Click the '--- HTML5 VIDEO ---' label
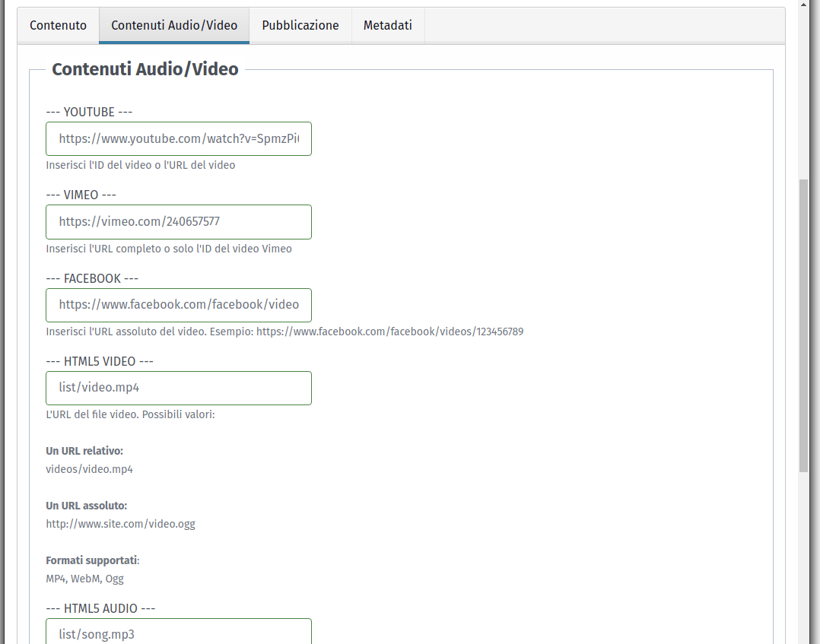 [x=100, y=361]
